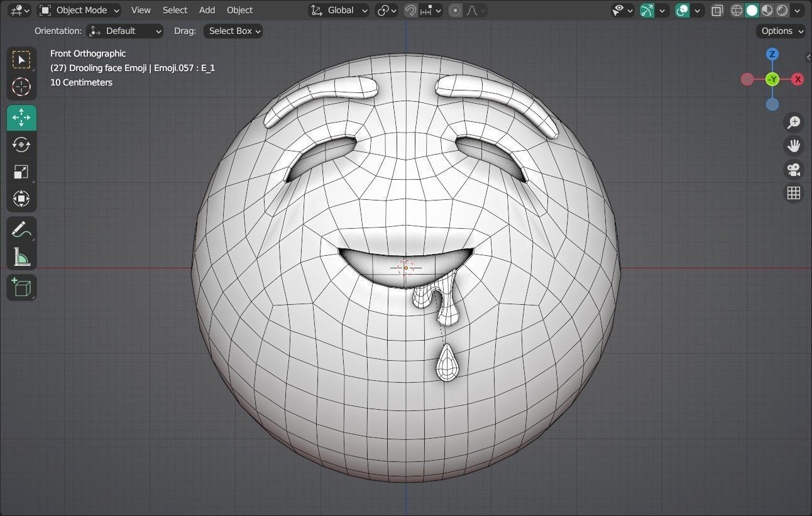Switch to Solid viewport shading
The height and width of the screenshot is (516, 812).
point(752,10)
